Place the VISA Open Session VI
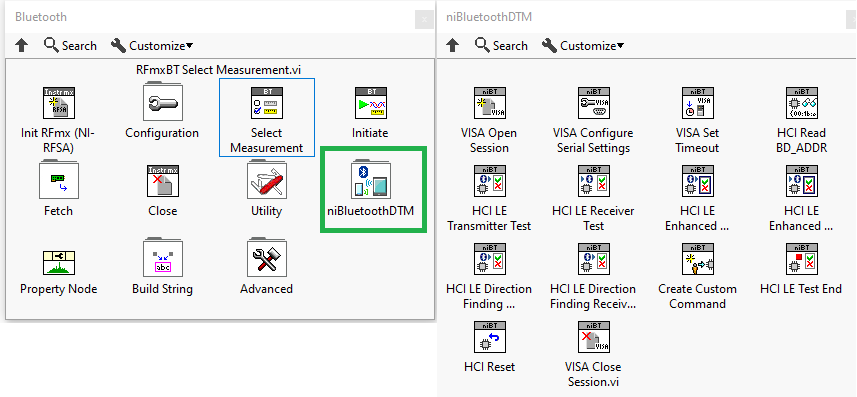This screenshot has height=397, width=857. pos(489,103)
